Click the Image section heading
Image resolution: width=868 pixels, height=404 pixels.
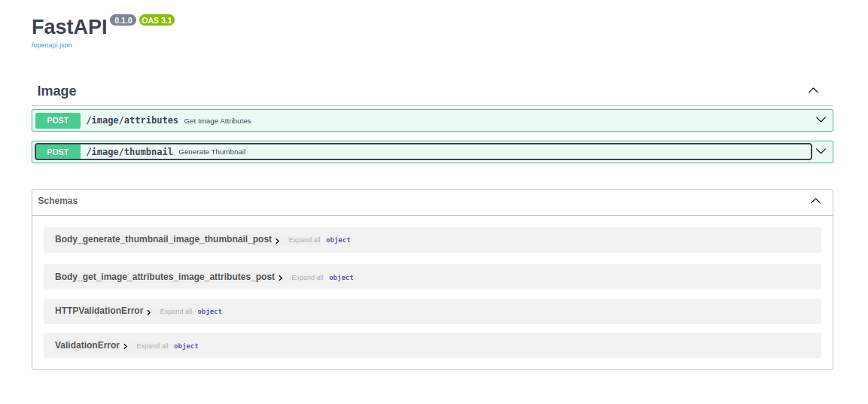pos(56,91)
